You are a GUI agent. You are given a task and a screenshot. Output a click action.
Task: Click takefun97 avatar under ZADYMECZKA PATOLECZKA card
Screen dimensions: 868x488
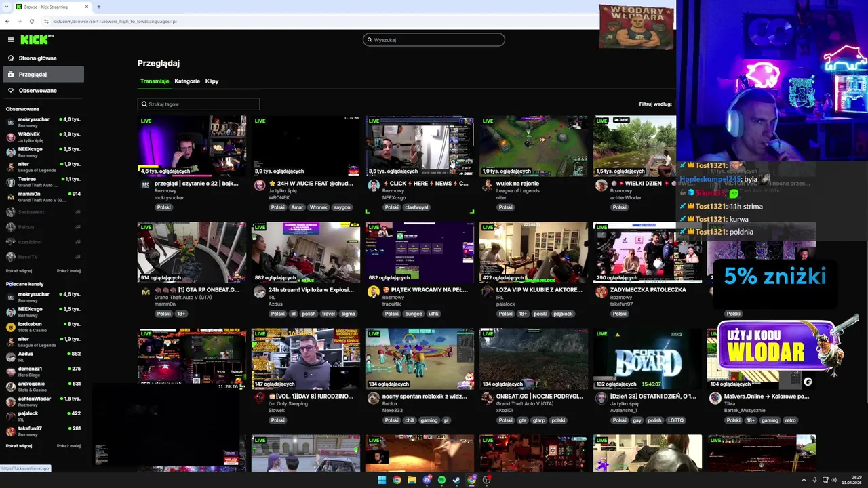(601, 291)
